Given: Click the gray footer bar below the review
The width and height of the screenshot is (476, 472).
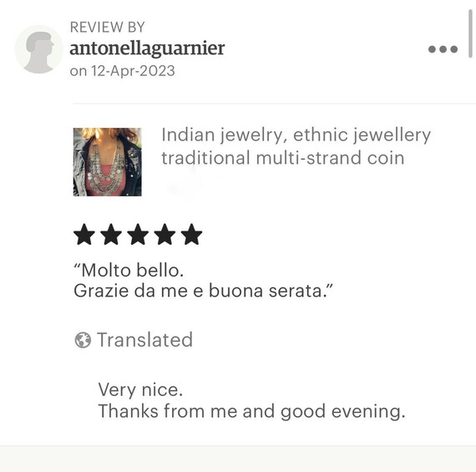Looking at the screenshot, I should click(238, 459).
